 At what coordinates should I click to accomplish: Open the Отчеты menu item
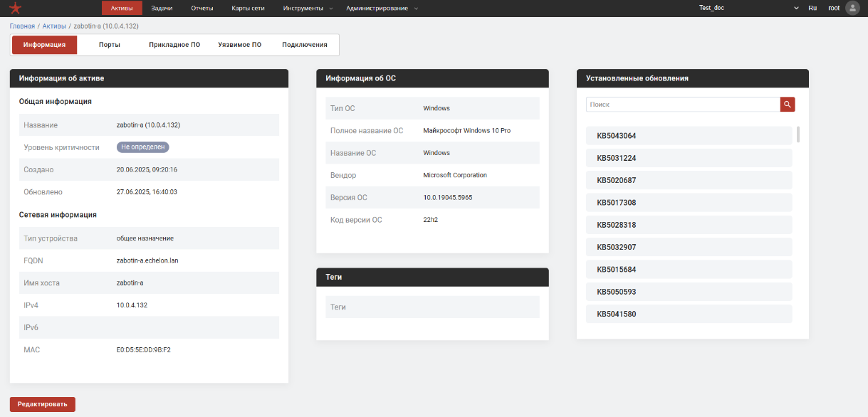[202, 8]
